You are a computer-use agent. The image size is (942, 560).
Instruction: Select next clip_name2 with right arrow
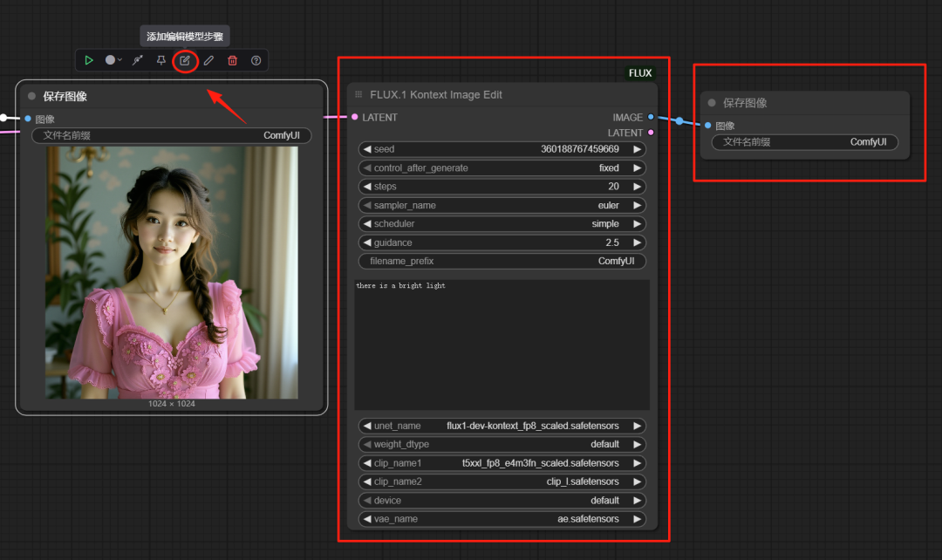click(x=637, y=481)
